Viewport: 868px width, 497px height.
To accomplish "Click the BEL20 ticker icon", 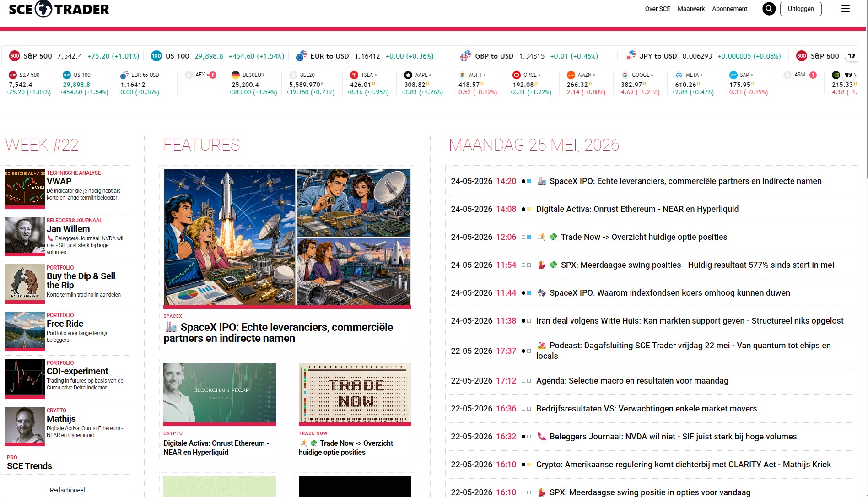I will pos(293,75).
